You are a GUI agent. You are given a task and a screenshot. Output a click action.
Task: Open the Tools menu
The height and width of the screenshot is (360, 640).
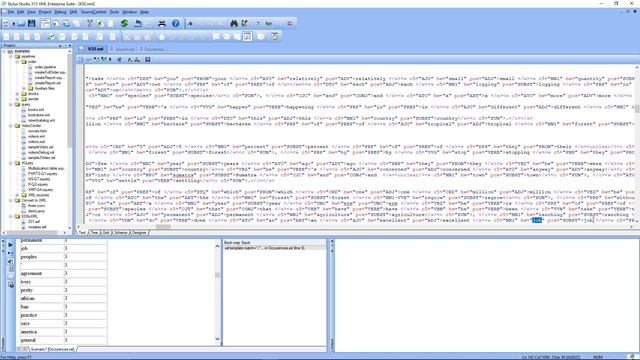114,12
